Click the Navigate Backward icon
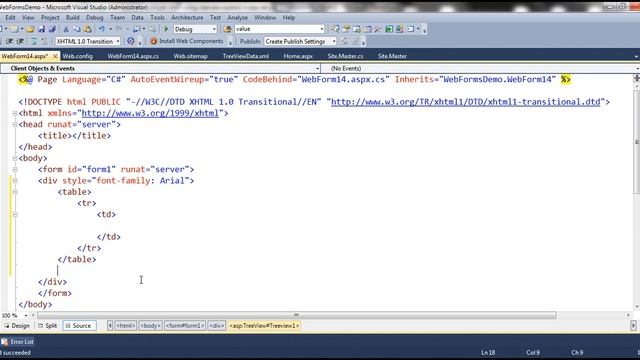Screen dimensions: 640x360 click(x=136, y=29)
